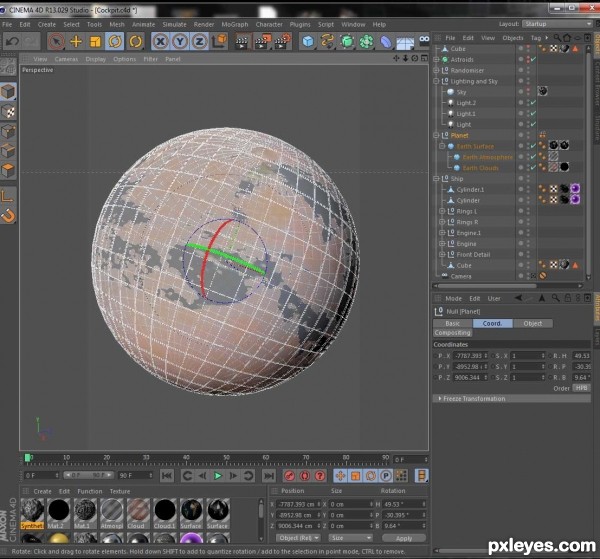Render the current view

[242, 41]
